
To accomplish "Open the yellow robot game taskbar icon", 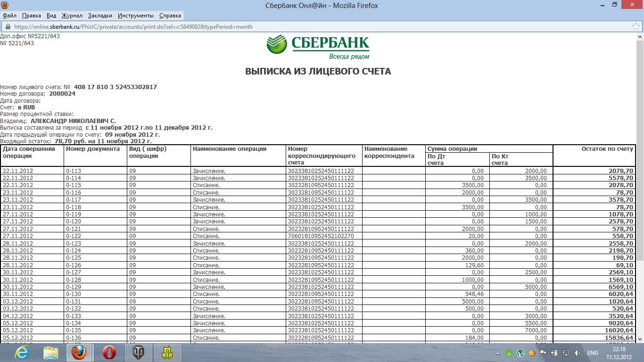I will point(168,353).
